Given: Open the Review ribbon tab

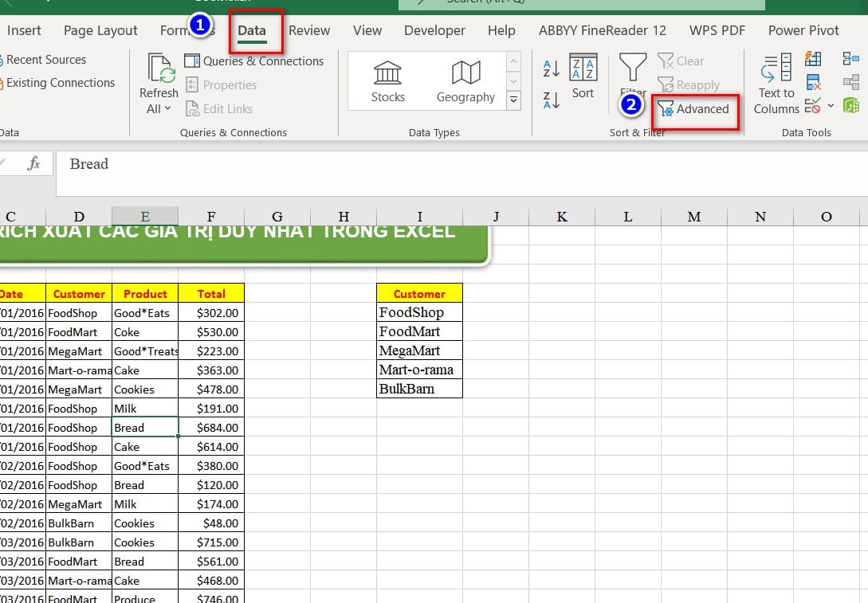Looking at the screenshot, I should pyautogui.click(x=309, y=30).
